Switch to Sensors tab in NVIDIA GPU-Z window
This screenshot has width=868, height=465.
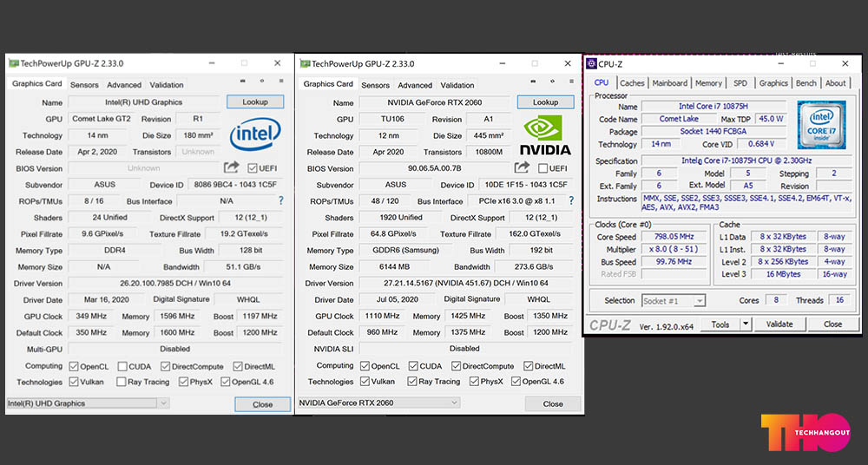tap(375, 85)
